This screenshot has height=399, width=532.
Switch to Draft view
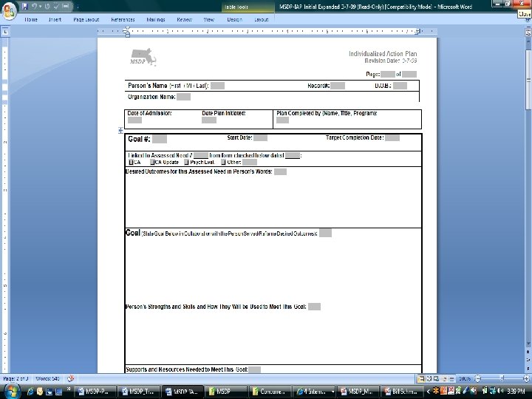451,378
